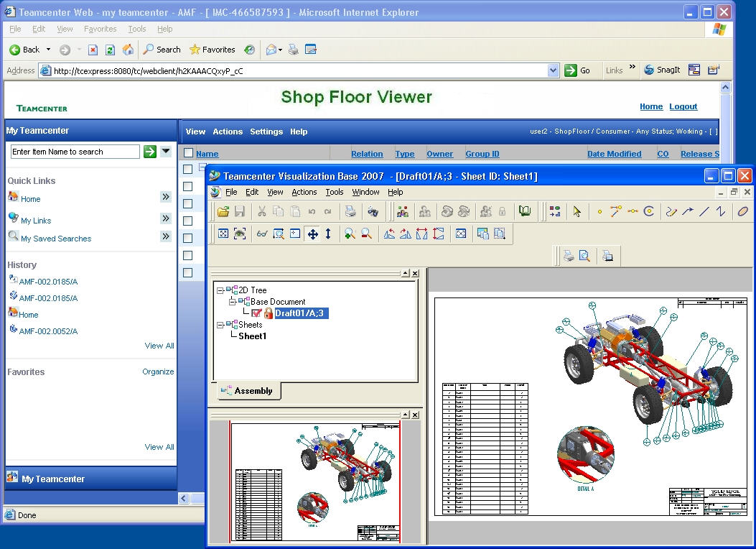Open the Actions menu in Visualization window
The width and height of the screenshot is (756, 549).
[304, 192]
